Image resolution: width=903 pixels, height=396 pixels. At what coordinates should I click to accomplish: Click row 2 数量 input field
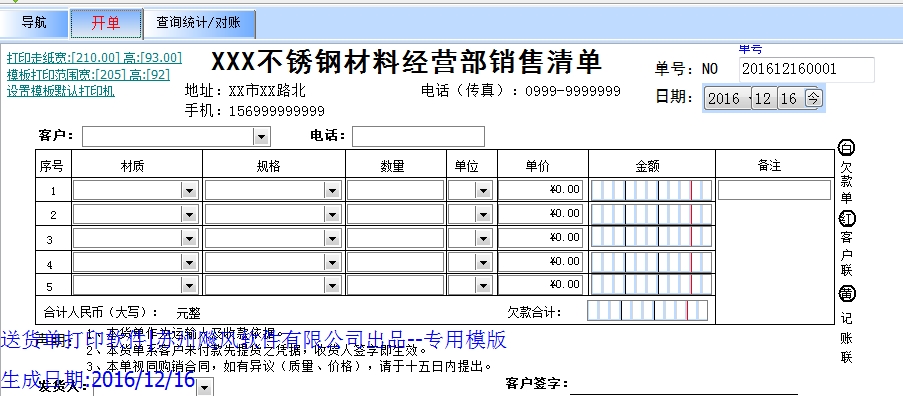tap(396, 215)
